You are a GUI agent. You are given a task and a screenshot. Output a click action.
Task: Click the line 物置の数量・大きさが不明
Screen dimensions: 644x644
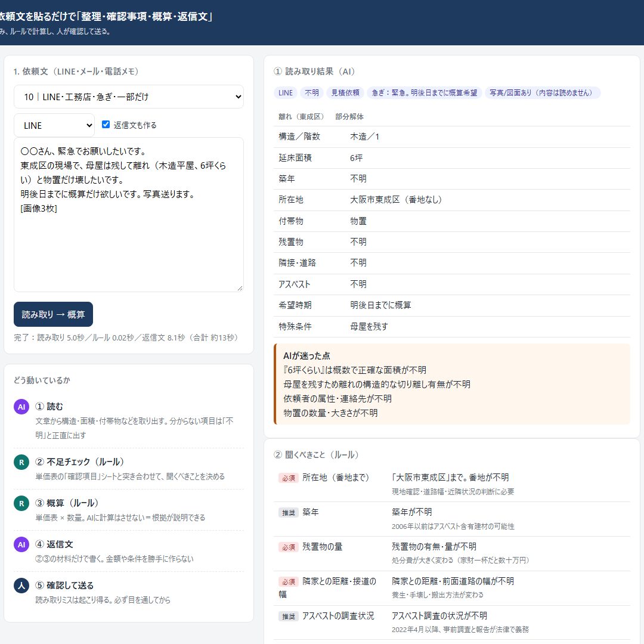tap(330, 413)
